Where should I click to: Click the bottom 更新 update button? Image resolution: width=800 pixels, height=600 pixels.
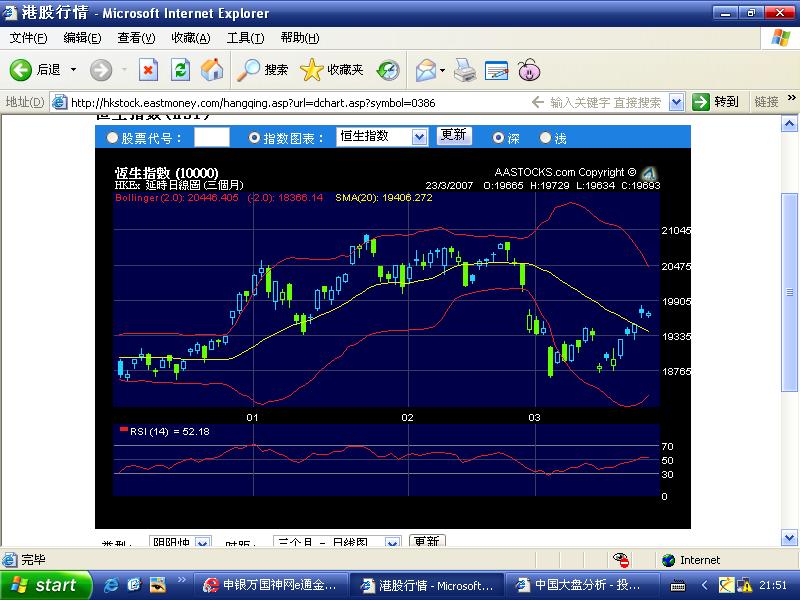(x=427, y=541)
